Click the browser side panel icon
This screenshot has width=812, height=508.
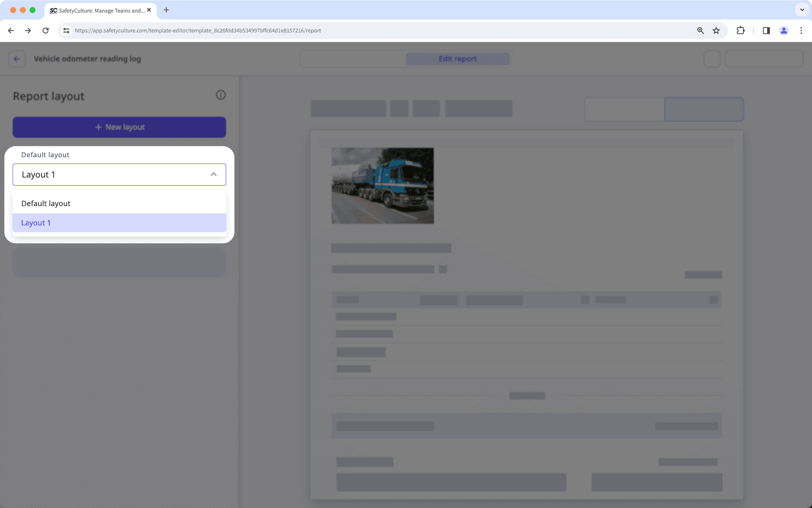coord(766,30)
